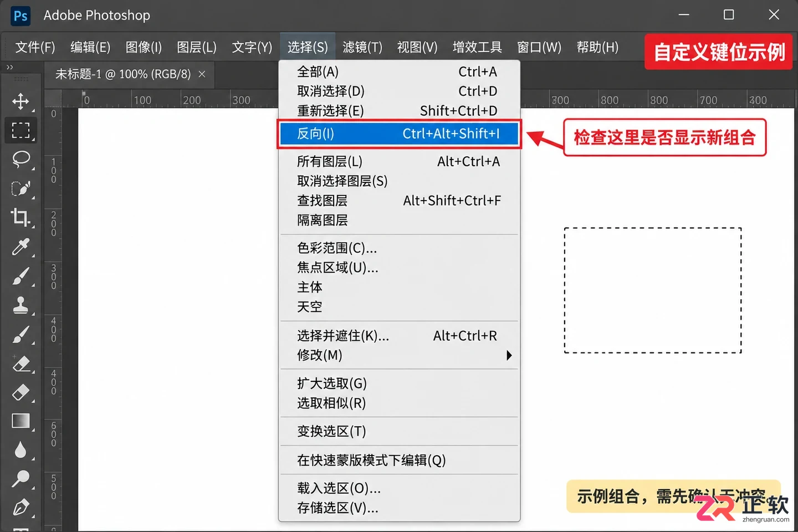This screenshot has width=798, height=532.
Task: Expand the toolbar with the double-chevron
Action: coord(9,68)
